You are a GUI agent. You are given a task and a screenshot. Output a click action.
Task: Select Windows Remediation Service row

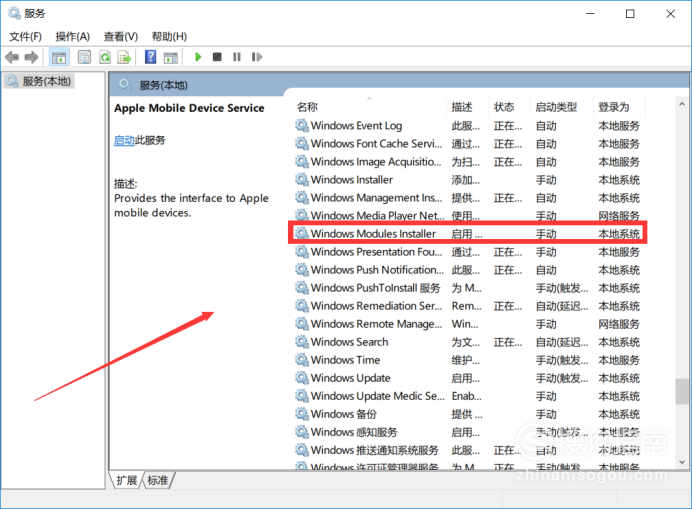(468, 306)
